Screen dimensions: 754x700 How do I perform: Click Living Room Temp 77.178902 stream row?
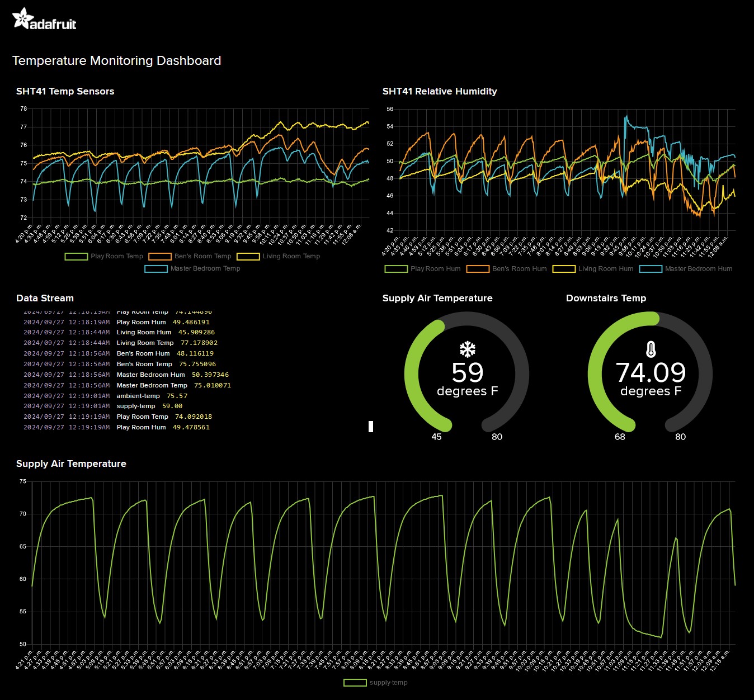tap(121, 343)
